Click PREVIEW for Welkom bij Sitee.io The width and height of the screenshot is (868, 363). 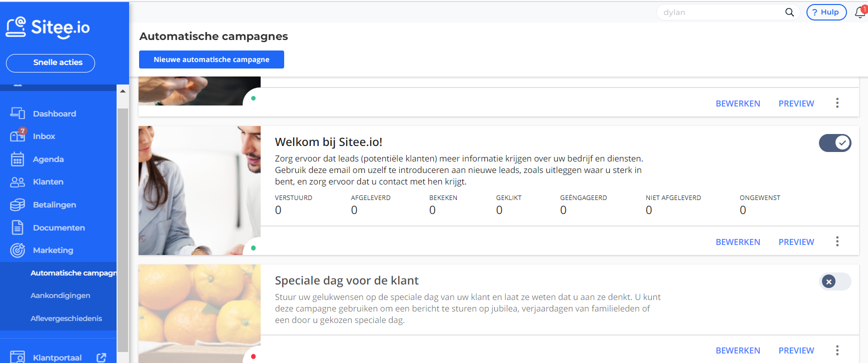[796, 242]
